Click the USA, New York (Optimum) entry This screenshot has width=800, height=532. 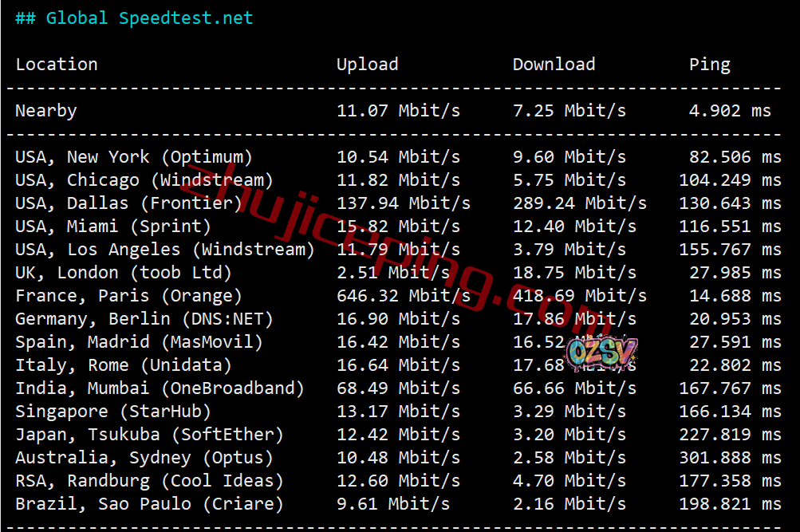134,157
